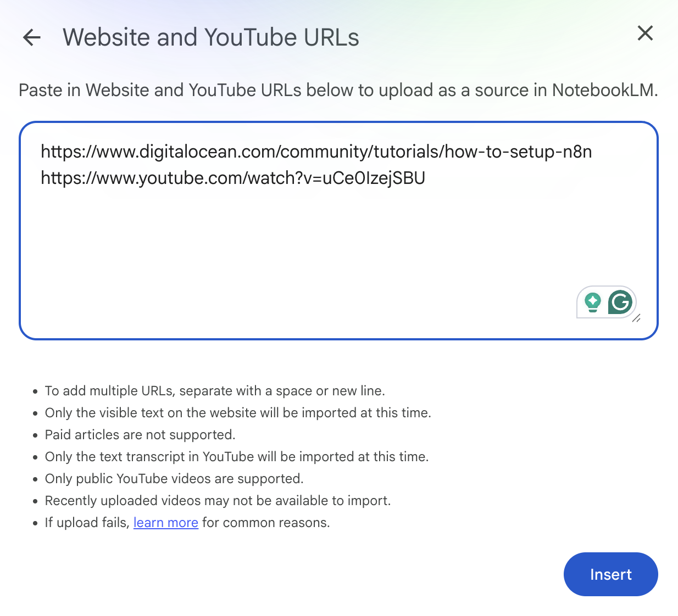The width and height of the screenshot is (678, 616).
Task: Click the digitalocean.com URL line
Action: point(316,152)
